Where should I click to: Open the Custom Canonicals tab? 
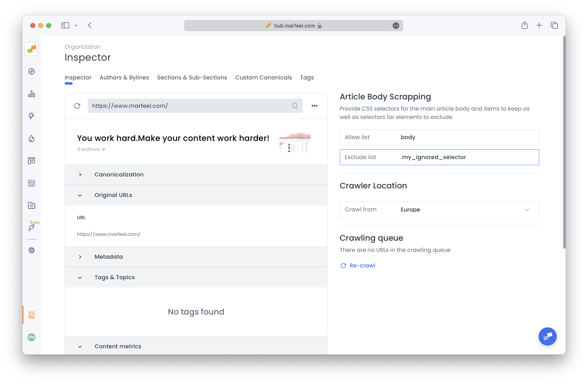[263, 77]
